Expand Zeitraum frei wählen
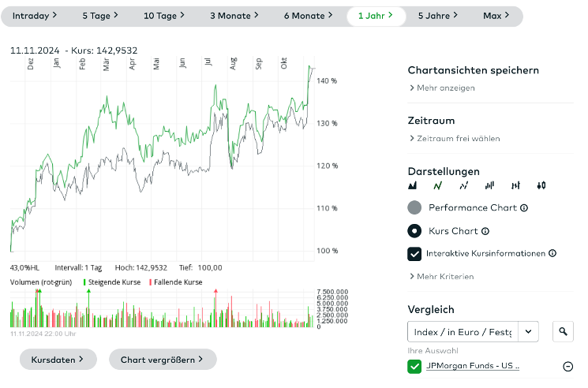This screenshot has width=588, height=388. tap(455, 139)
